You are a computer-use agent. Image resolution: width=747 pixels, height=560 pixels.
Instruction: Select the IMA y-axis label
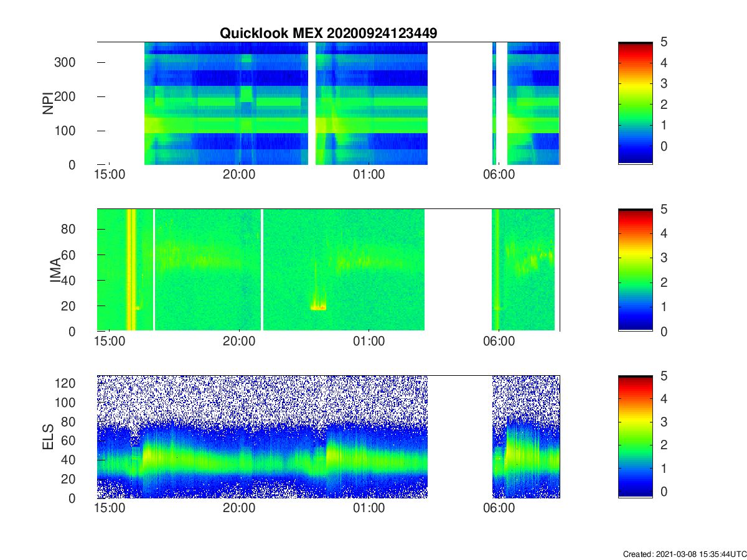click(55, 270)
